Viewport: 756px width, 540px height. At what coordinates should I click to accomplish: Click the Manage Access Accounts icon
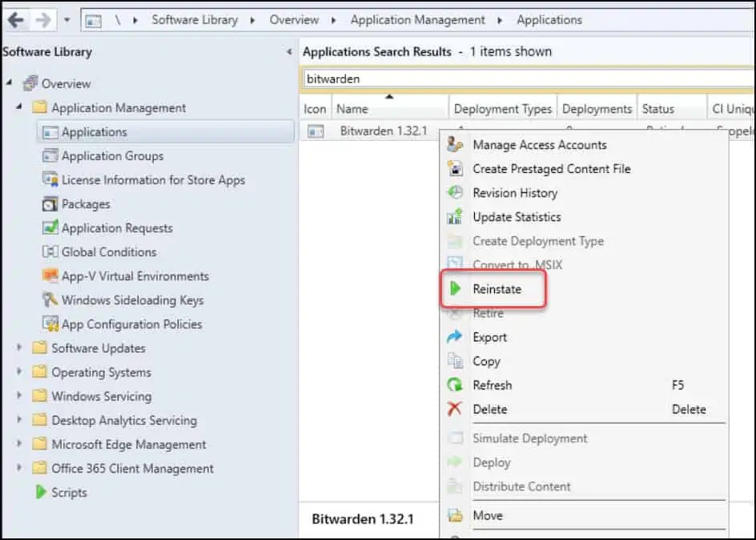click(x=456, y=144)
